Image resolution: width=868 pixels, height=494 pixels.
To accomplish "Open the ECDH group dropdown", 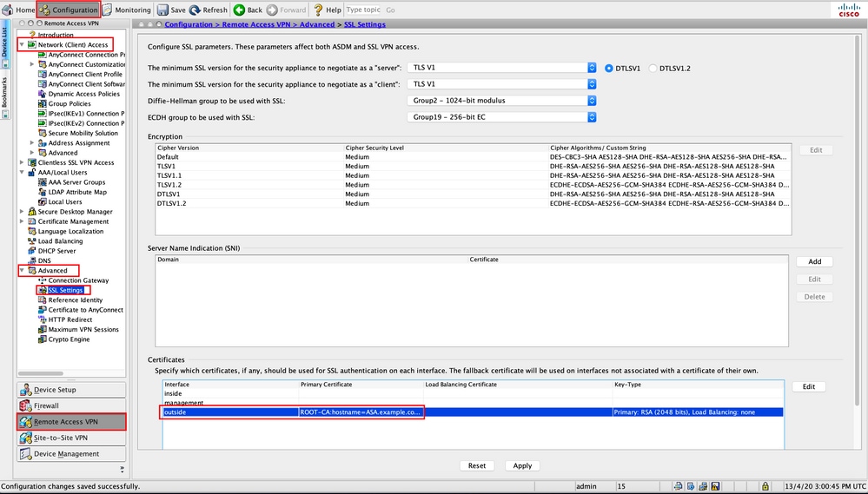I will coord(501,117).
